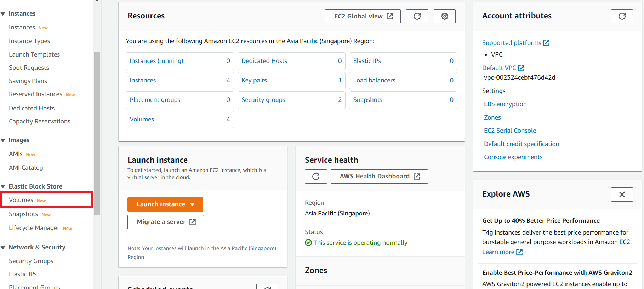644x289 pixels.
Task: Open Placement groups resource card
Action: click(x=180, y=100)
